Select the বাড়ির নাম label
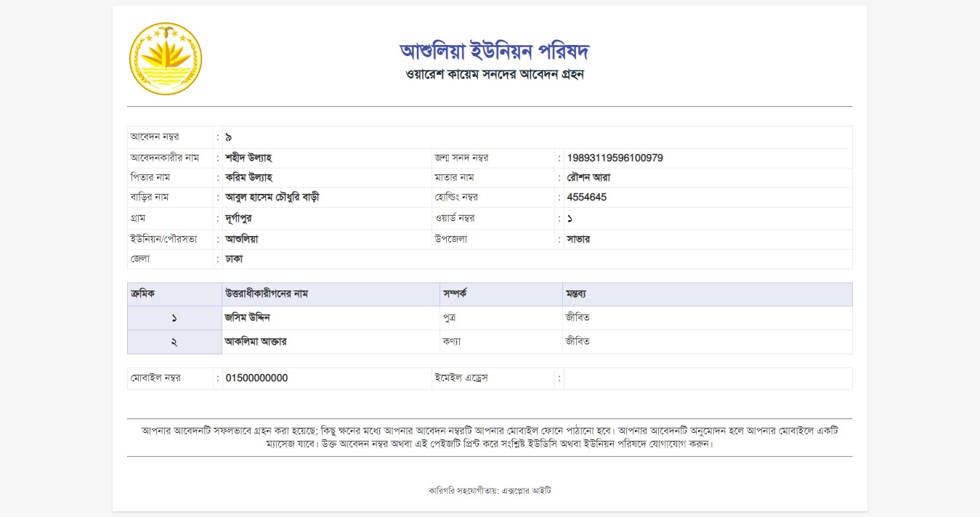 pos(150,197)
